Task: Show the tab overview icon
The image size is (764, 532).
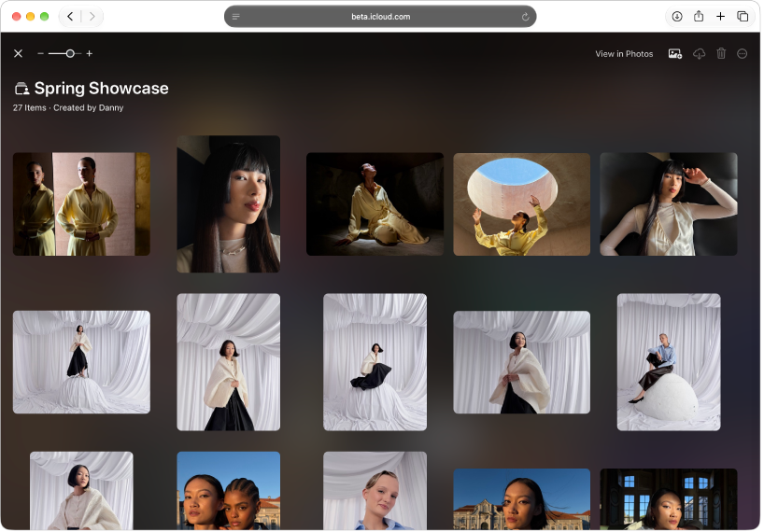Action: (x=743, y=17)
